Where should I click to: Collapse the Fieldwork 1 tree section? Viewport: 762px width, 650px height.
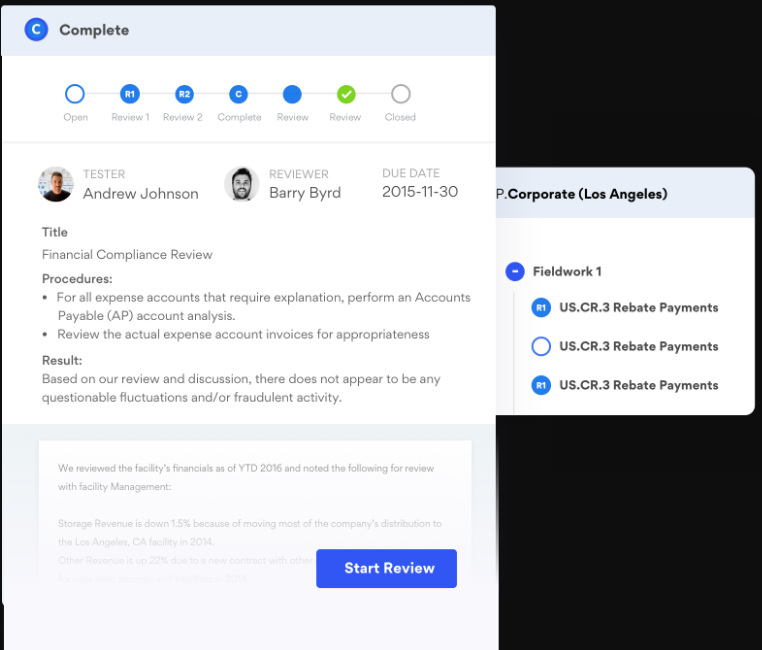pos(515,272)
